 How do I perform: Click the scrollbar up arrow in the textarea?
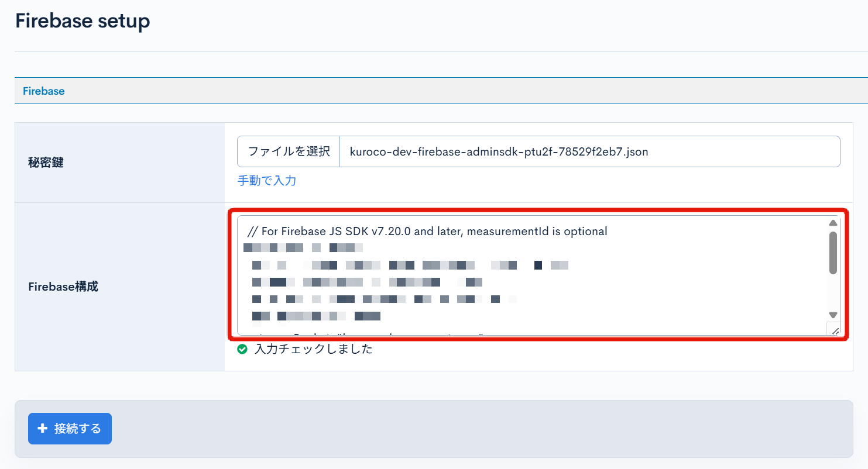pyautogui.click(x=833, y=223)
